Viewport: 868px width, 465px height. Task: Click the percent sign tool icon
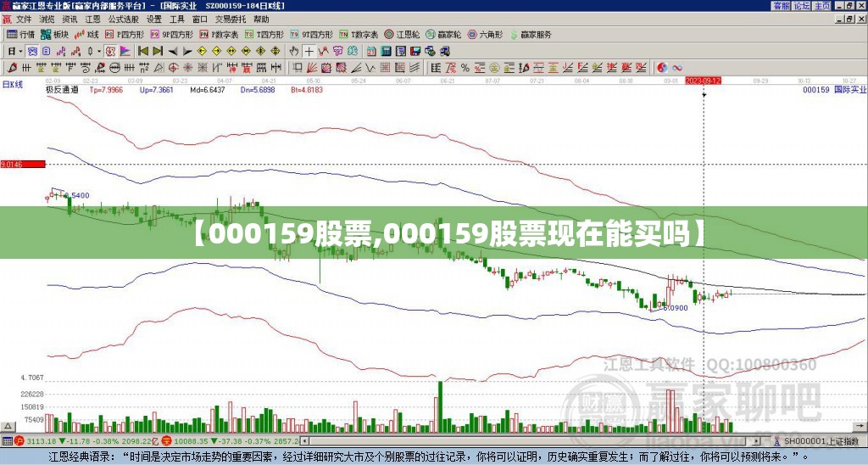click(465, 68)
